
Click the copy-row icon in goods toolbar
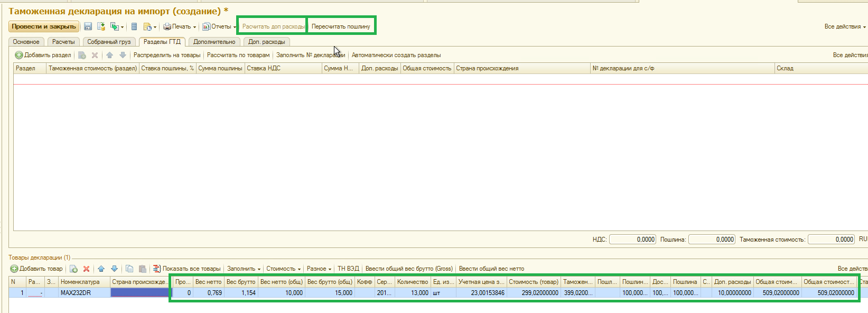[x=129, y=269]
